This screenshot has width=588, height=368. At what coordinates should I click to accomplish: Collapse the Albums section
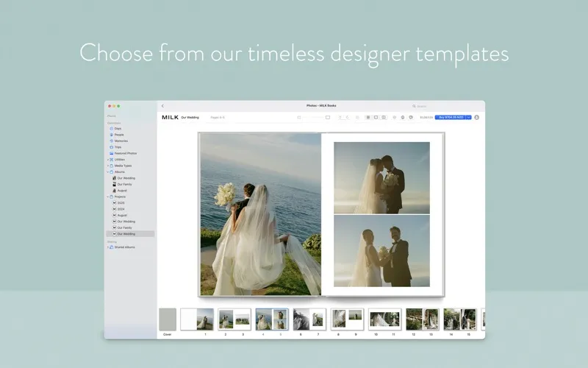pos(107,172)
